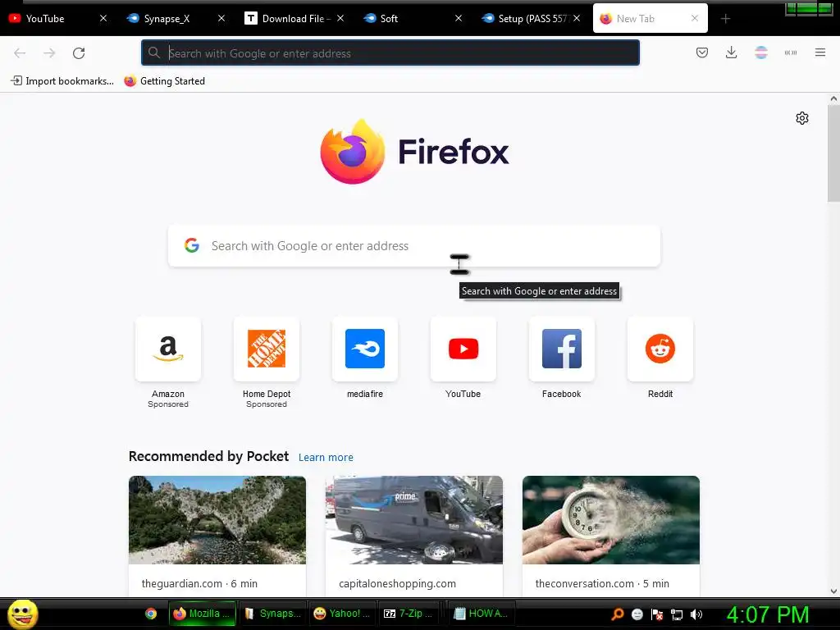
Task: Click the round face tray icon
Action: [x=637, y=614]
